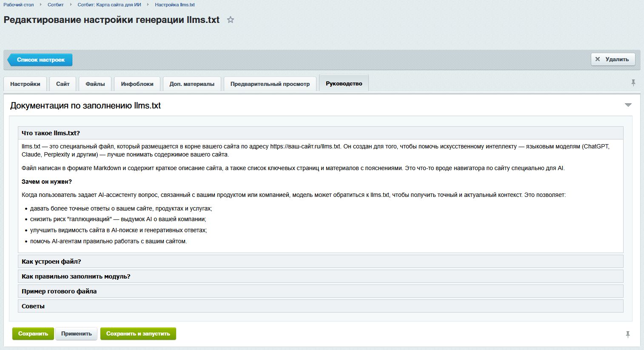
Task: Open the Файлы tab
Action: coord(94,83)
